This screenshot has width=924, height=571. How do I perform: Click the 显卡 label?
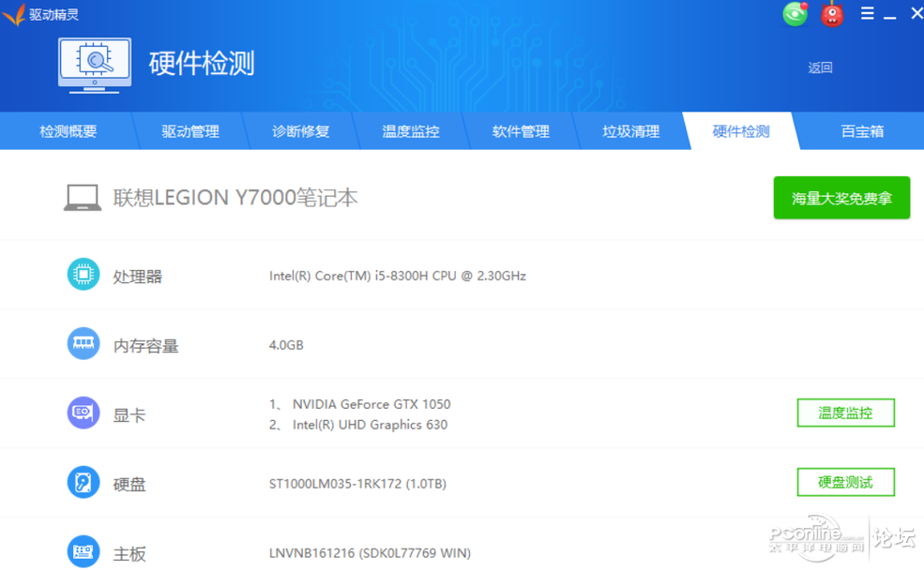pos(129,414)
